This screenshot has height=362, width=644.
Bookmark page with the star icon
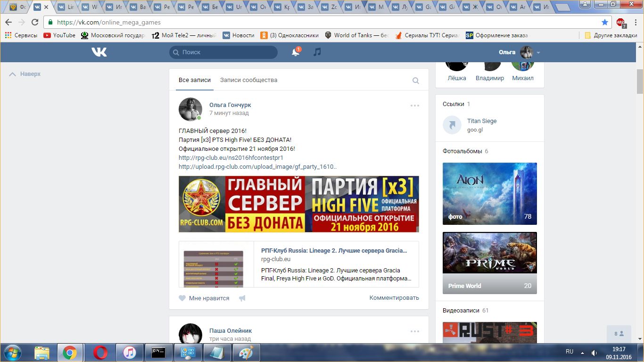(605, 22)
